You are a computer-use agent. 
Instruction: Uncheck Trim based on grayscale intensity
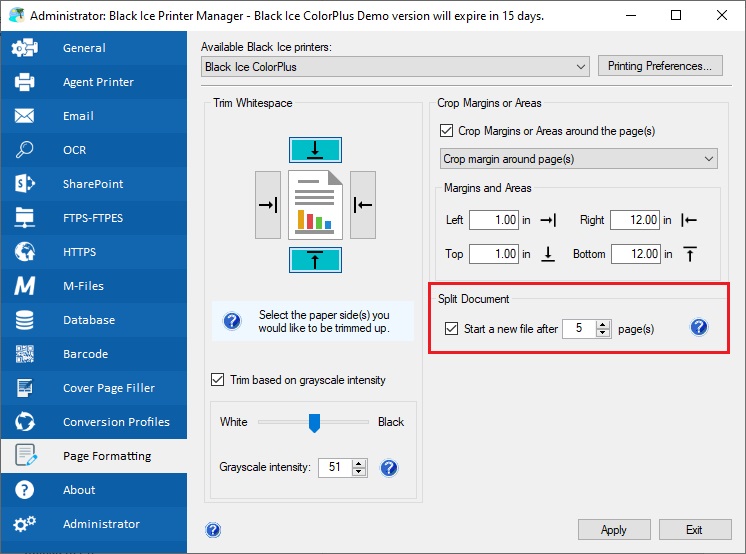click(217, 380)
